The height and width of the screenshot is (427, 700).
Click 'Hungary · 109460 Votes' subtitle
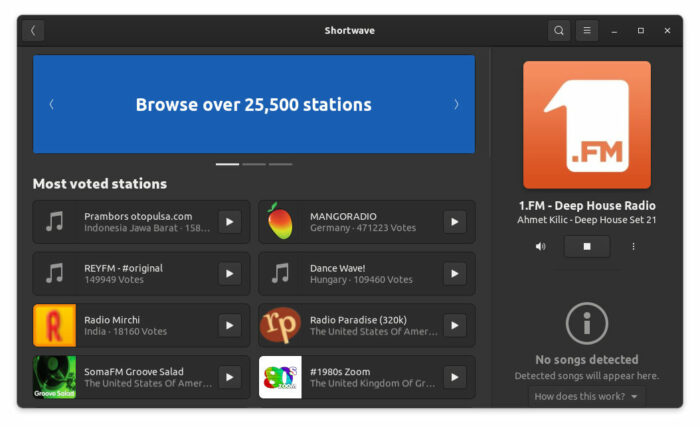pos(361,280)
